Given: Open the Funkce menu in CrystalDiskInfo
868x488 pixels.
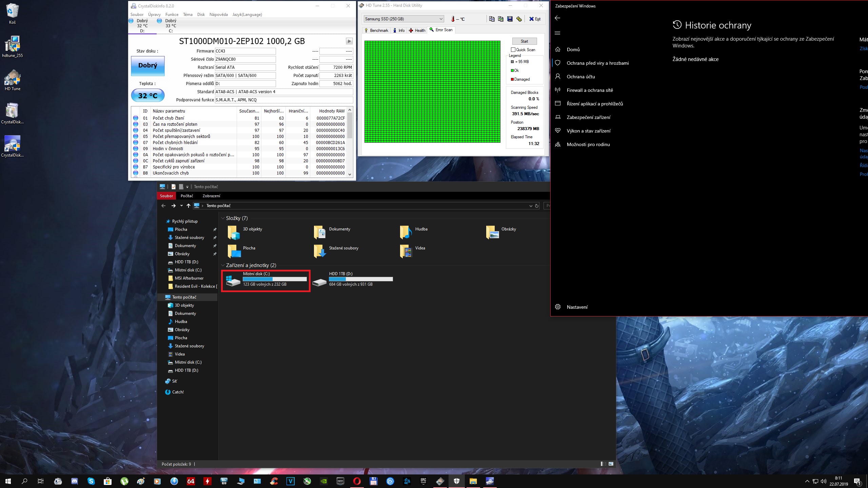Looking at the screenshot, I should [172, 15].
